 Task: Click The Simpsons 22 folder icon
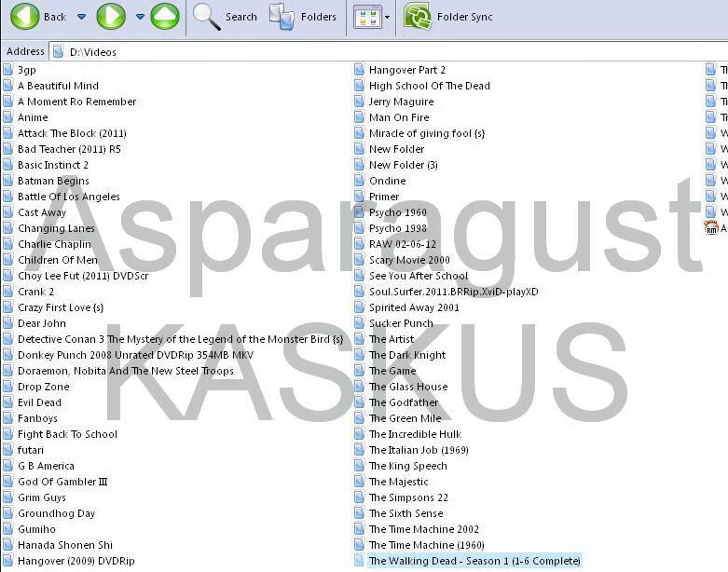[x=360, y=497]
